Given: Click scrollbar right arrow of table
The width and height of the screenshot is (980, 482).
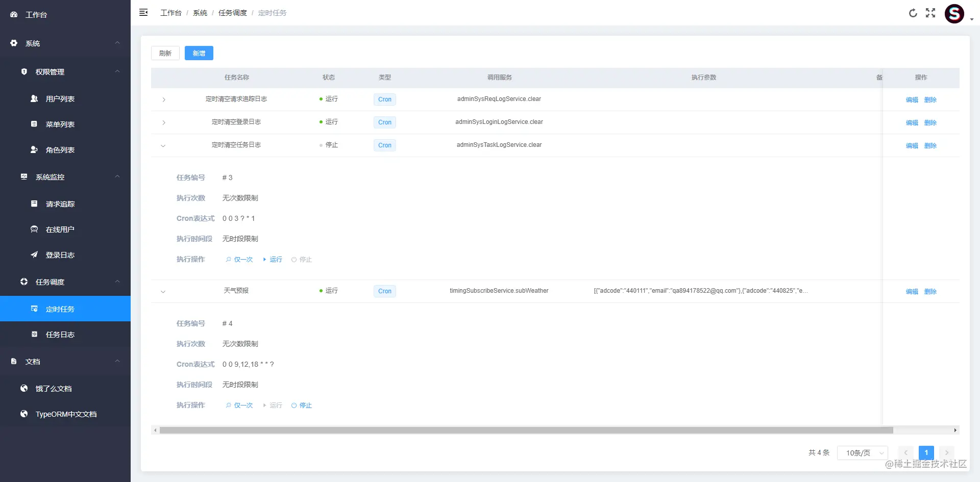Looking at the screenshot, I should (955, 430).
